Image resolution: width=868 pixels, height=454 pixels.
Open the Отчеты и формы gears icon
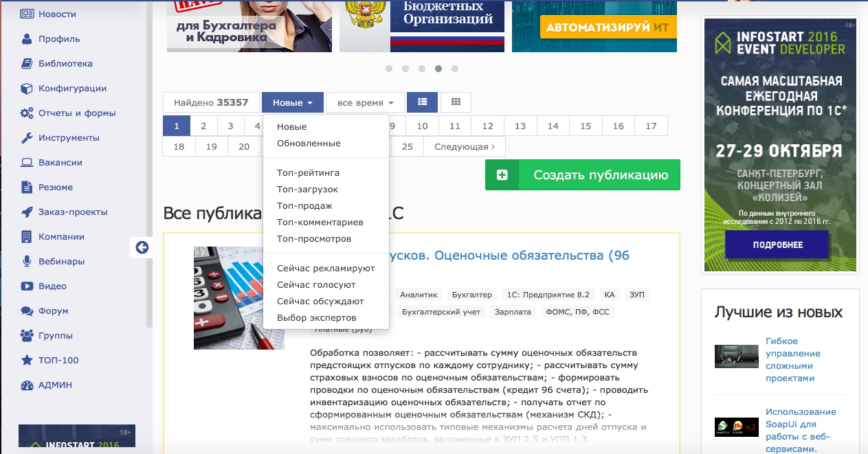[x=27, y=113]
